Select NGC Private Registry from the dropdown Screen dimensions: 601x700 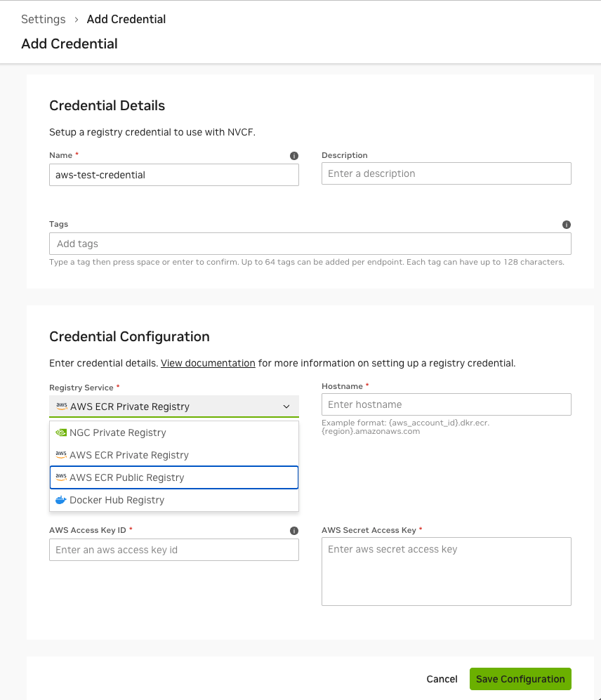coord(117,432)
